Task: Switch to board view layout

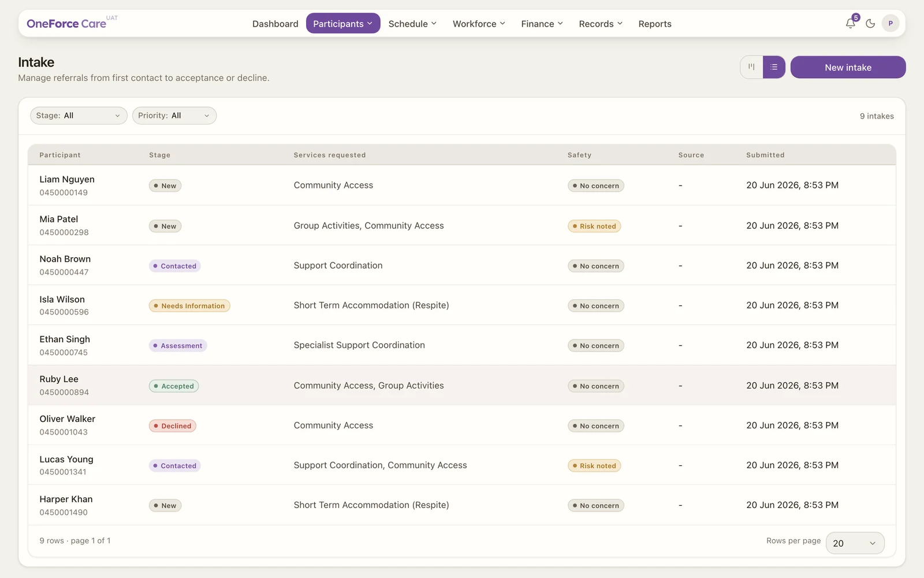Action: [x=751, y=67]
